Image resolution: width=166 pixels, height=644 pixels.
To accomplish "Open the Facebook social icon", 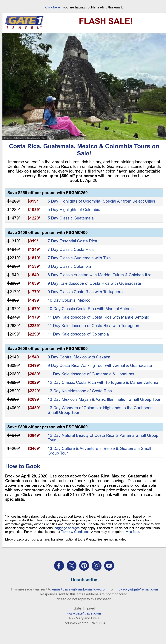I will click(59, 566).
